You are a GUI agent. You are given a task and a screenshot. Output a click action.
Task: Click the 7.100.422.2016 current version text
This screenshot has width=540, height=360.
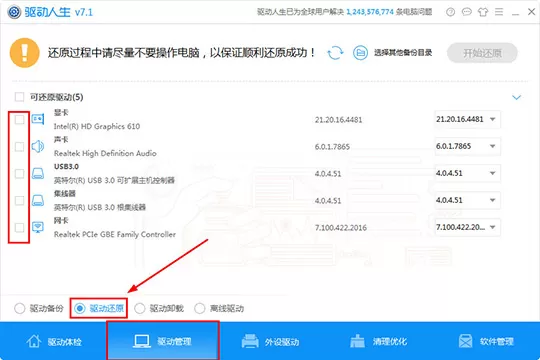(341, 227)
